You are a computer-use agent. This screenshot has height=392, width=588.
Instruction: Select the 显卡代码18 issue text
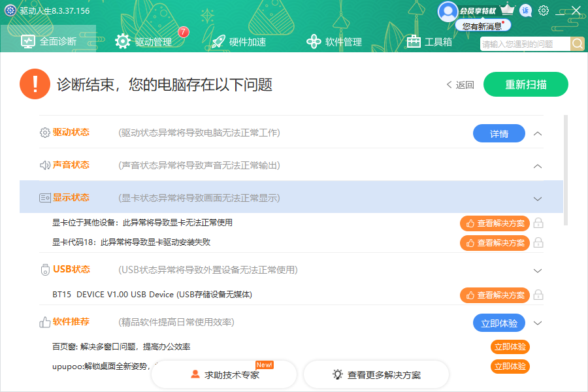[x=131, y=242]
